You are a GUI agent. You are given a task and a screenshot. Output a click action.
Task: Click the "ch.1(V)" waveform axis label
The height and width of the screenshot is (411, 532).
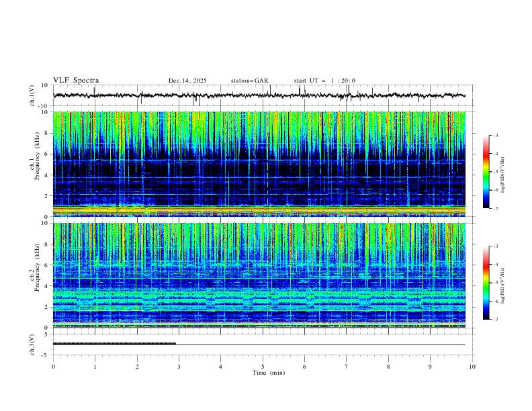pyautogui.click(x=32, y=95)
